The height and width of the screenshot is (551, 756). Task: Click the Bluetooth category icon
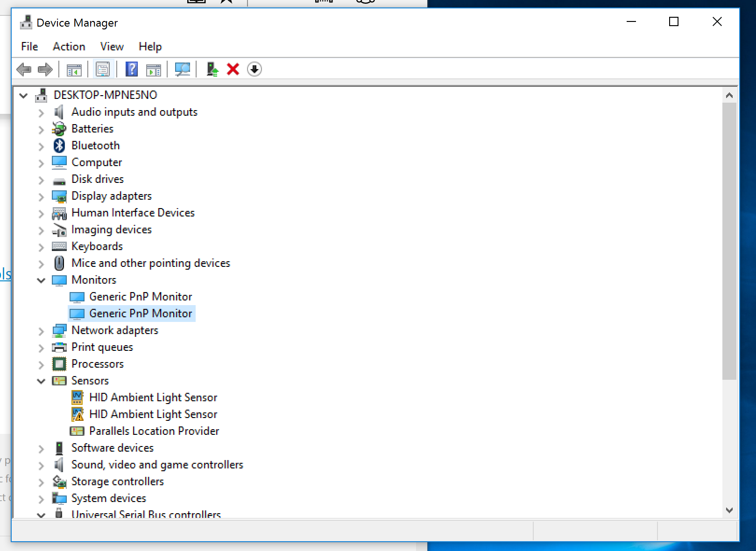[59, 146]
